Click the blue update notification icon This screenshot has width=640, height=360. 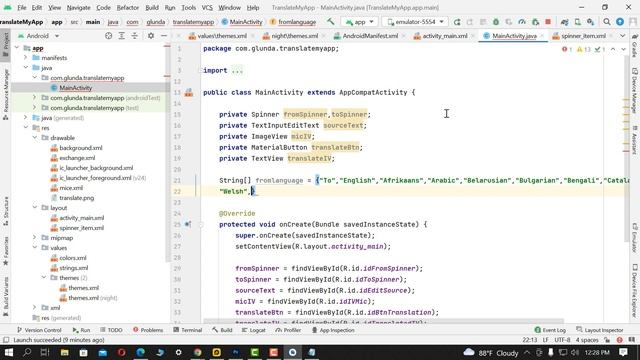pos(620,22)
